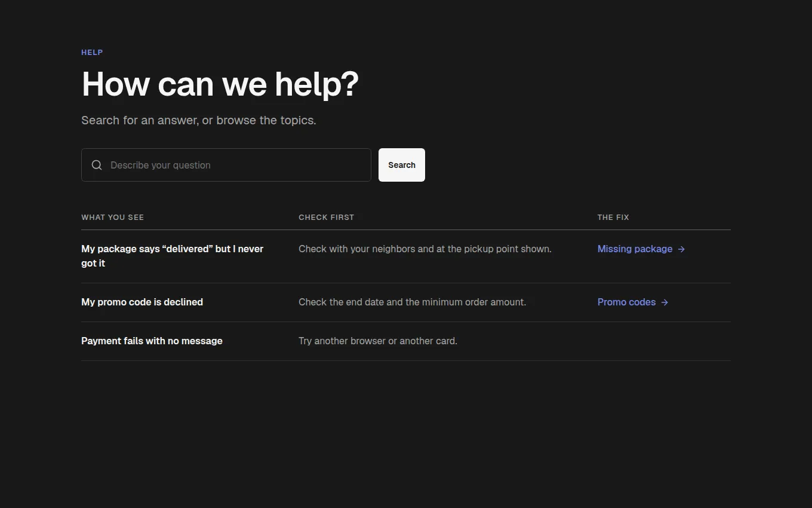Click the 'How can we help?' heading
Viewport: 812px width, 508px height.
[220, 84]
